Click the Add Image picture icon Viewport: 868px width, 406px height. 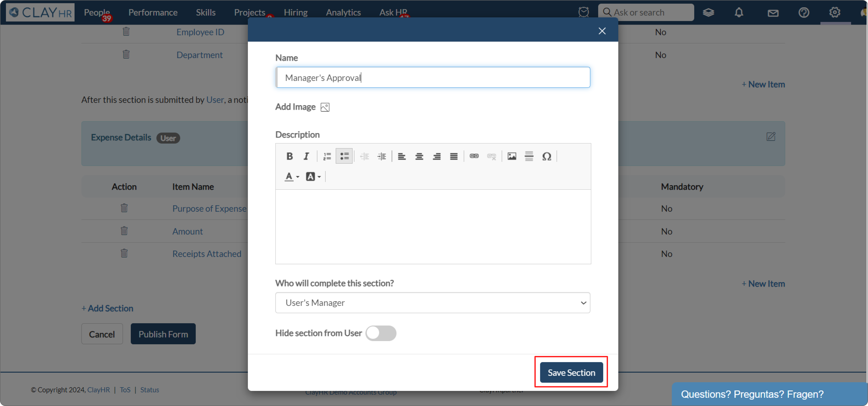pos(325,107)
